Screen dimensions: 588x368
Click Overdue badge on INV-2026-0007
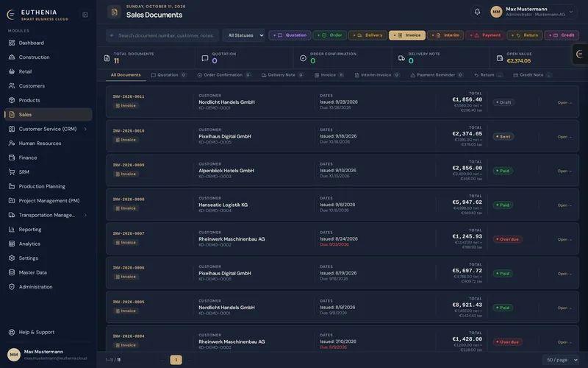(507, 239)
